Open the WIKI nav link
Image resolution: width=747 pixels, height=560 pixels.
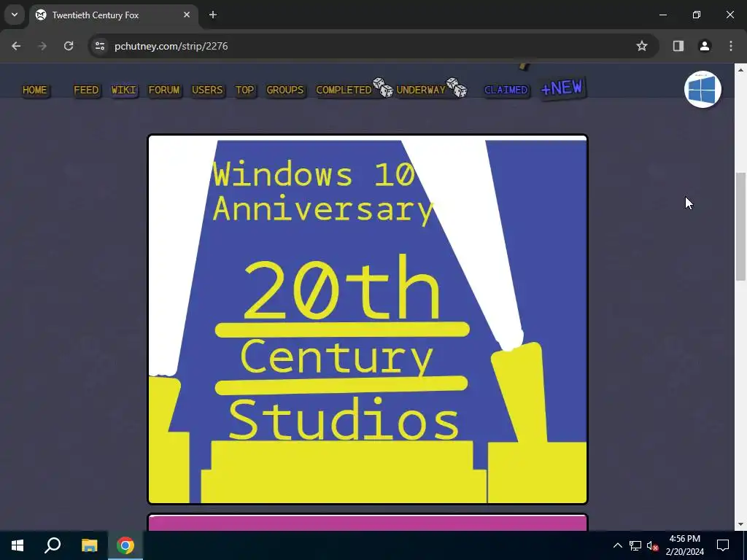pyautogui.click(x=124, y=90)
